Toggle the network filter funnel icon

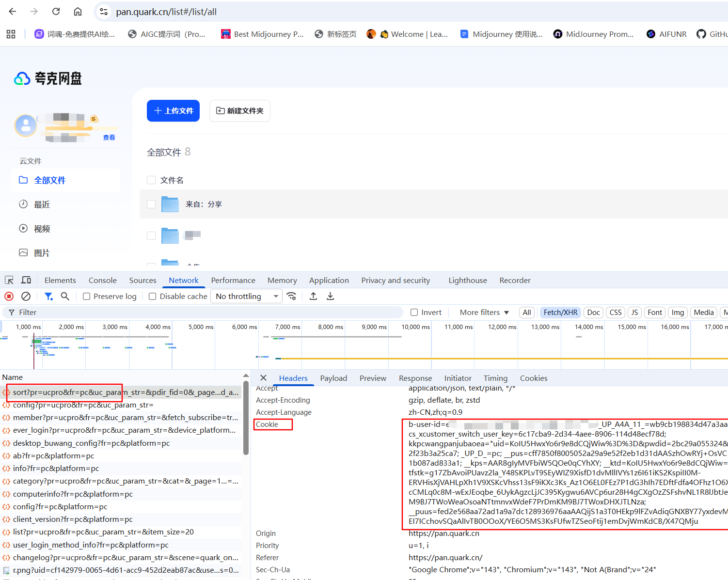click(x=48, y=296)
